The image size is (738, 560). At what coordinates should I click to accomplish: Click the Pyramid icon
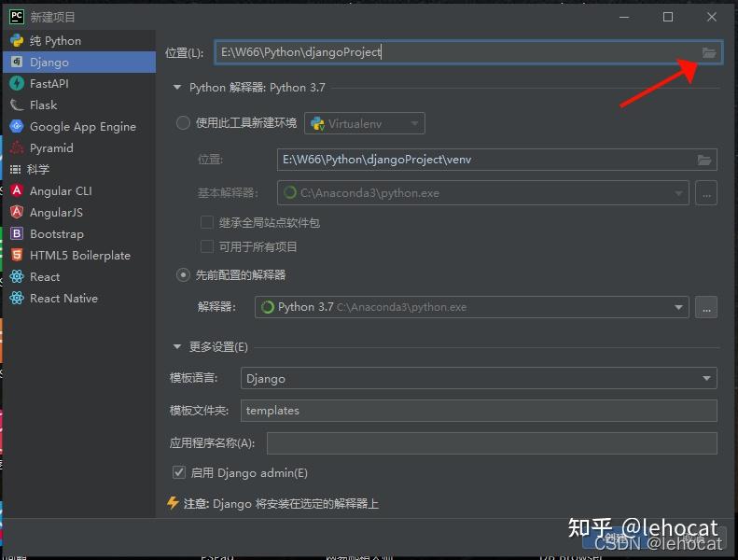[x=17, y=147]
